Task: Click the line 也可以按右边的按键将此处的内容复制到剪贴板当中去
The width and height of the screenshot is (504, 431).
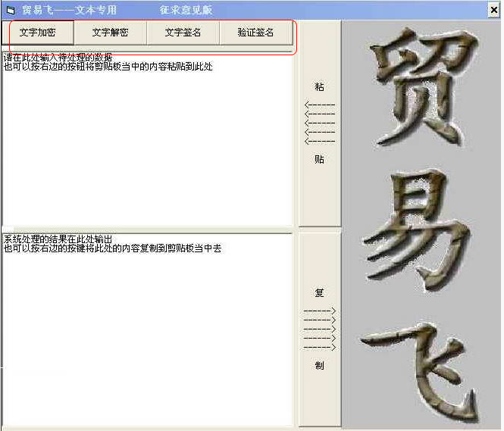Action: pos(112,248)
